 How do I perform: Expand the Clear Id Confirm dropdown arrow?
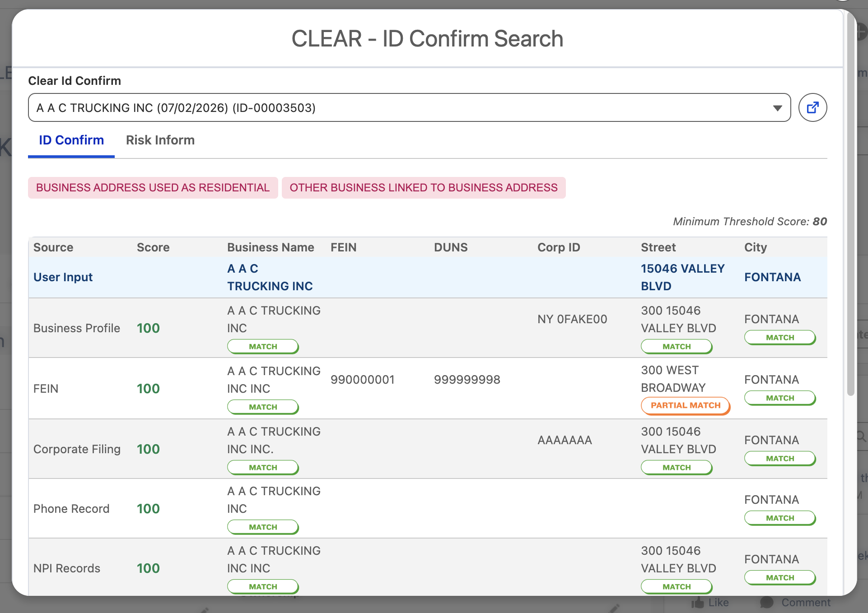click(777, 108)
